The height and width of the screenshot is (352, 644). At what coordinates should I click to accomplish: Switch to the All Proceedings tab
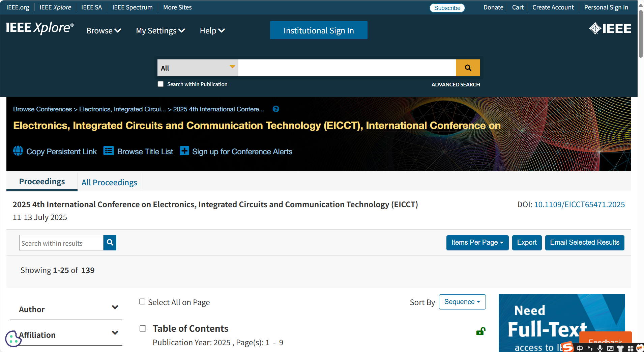(x=109, y=182)
